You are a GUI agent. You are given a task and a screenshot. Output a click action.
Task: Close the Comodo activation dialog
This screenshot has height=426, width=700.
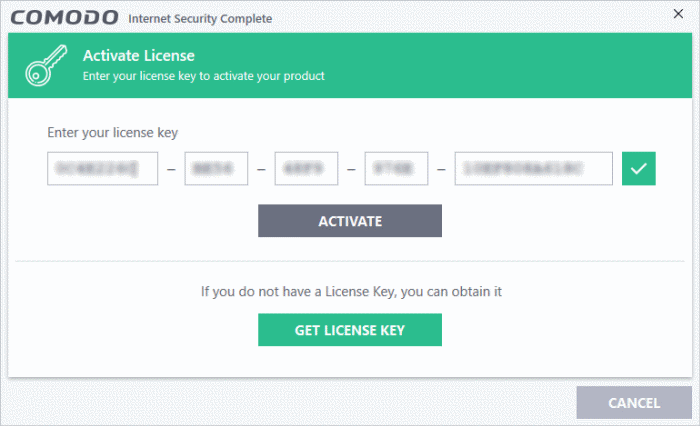[x=676, y=17]
